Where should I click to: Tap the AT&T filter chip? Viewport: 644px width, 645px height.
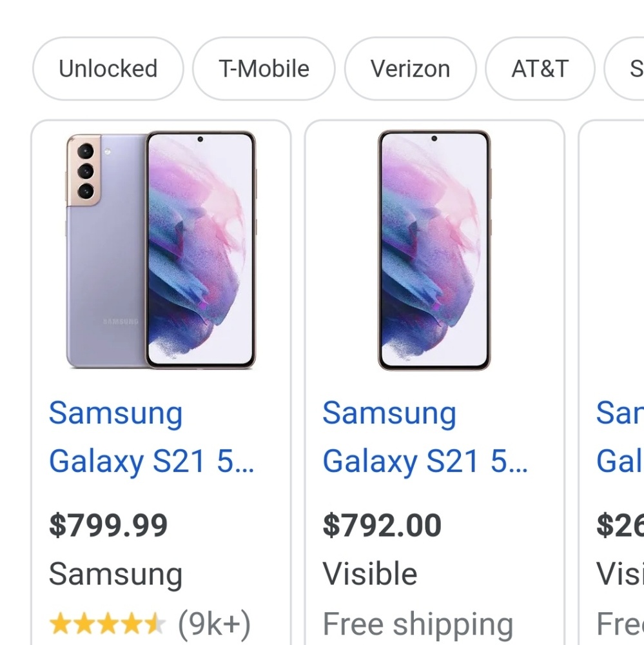[540, 68]
